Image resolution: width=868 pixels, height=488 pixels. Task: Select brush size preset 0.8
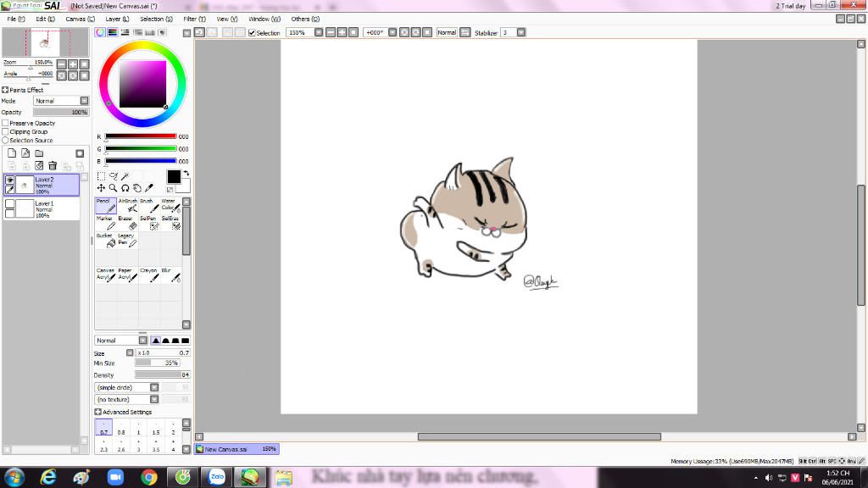click(x=121, y=428)
